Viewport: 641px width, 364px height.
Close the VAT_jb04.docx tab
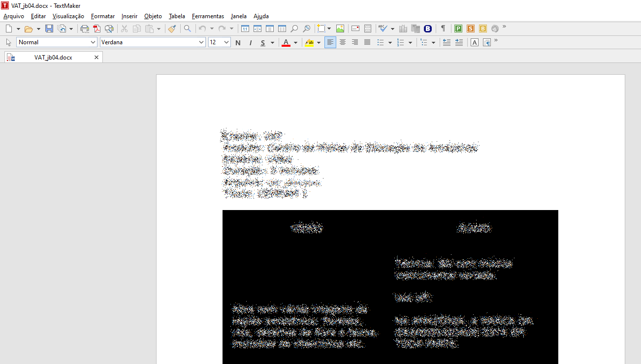tap(96, 58)
